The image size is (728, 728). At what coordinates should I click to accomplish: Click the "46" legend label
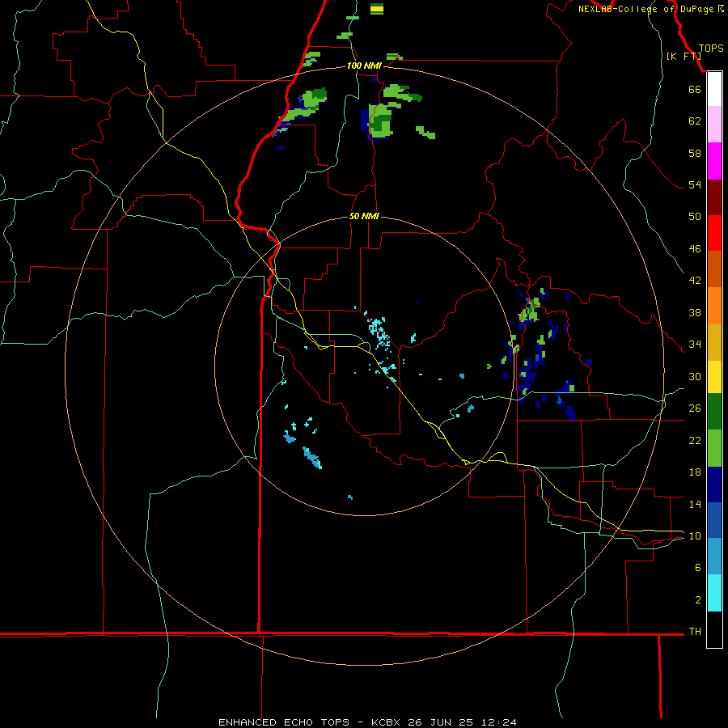pos(695,249)
